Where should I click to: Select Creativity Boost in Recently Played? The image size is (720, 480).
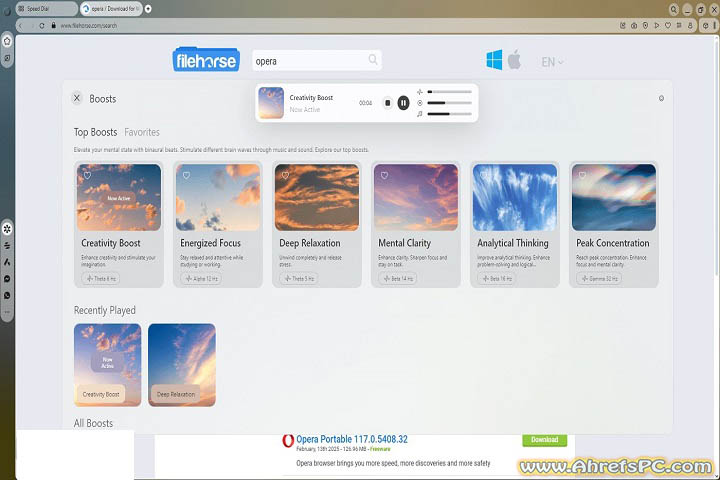[x=107, y=365]
